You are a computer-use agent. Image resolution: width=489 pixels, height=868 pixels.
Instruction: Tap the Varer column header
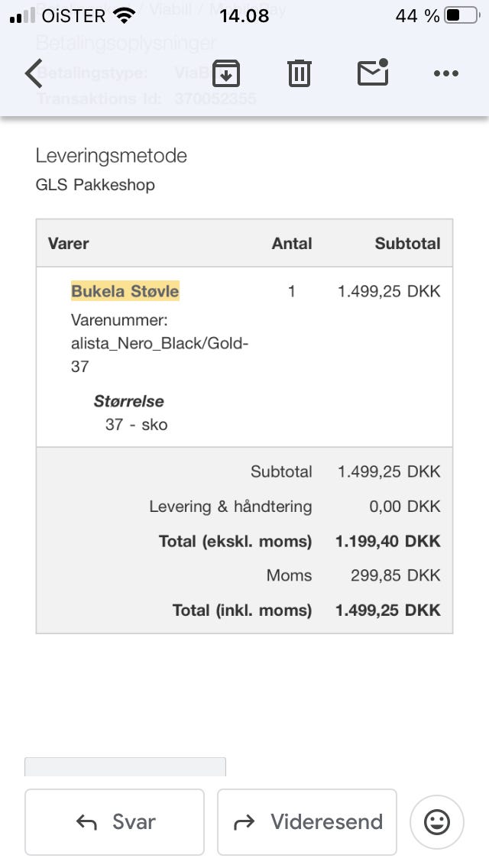(x=69, y=244)
